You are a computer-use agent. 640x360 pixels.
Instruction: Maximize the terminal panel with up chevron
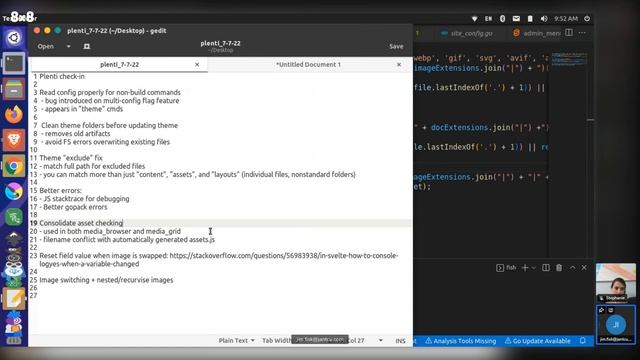[573, 268]
